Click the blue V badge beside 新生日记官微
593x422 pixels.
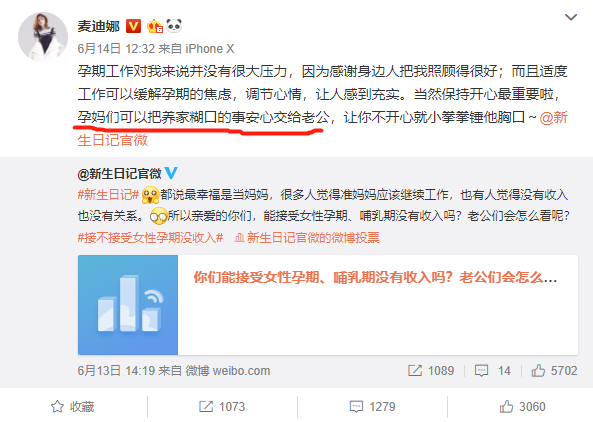(171, 173)
